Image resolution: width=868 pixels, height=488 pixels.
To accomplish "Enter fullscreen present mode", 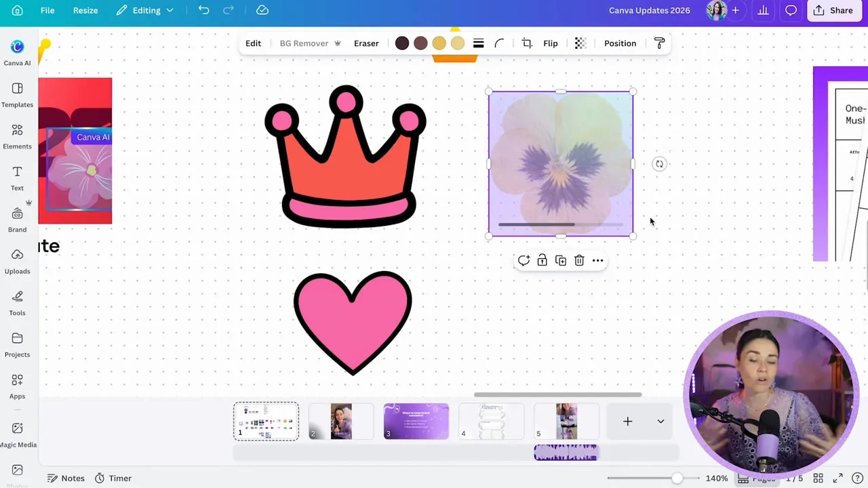I will pyautogui.click(x=838, y=479).
